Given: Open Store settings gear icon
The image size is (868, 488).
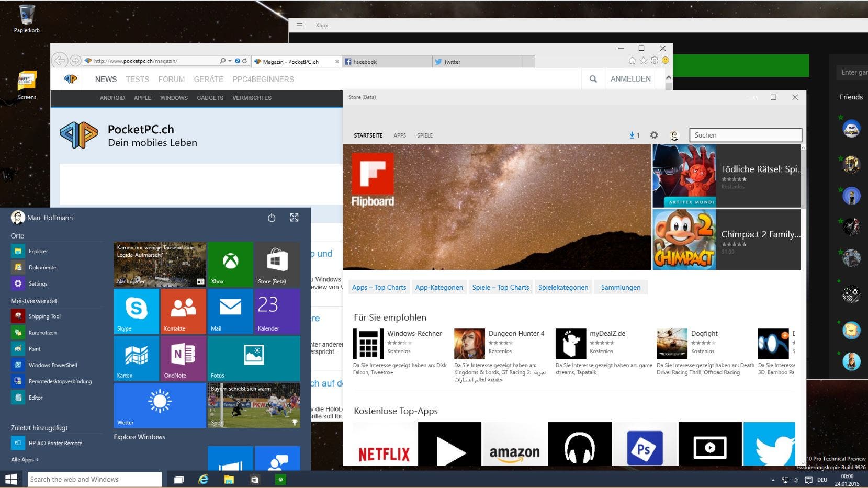Looking at the screenshot, I should [x=654, y=135].
